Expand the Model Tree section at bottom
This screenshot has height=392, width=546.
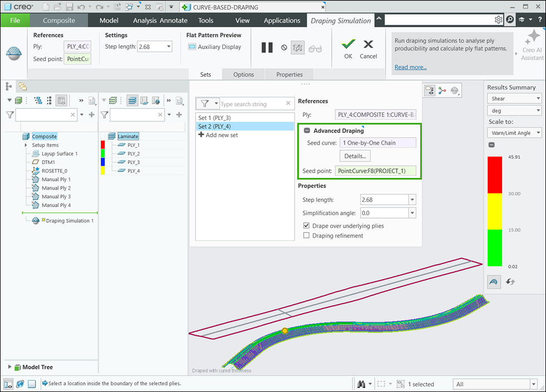pyautogui.click(x=10, y=366)
